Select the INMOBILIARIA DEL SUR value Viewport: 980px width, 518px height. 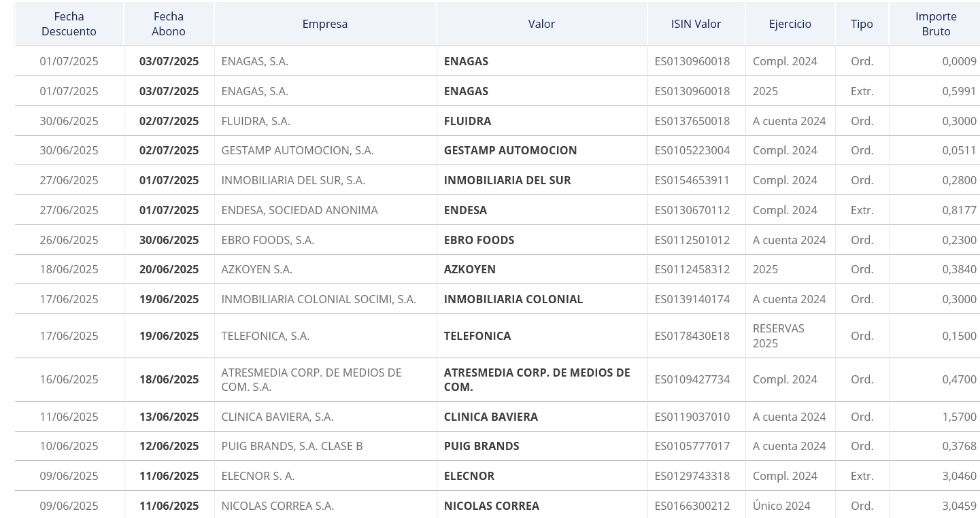(507, 180)
